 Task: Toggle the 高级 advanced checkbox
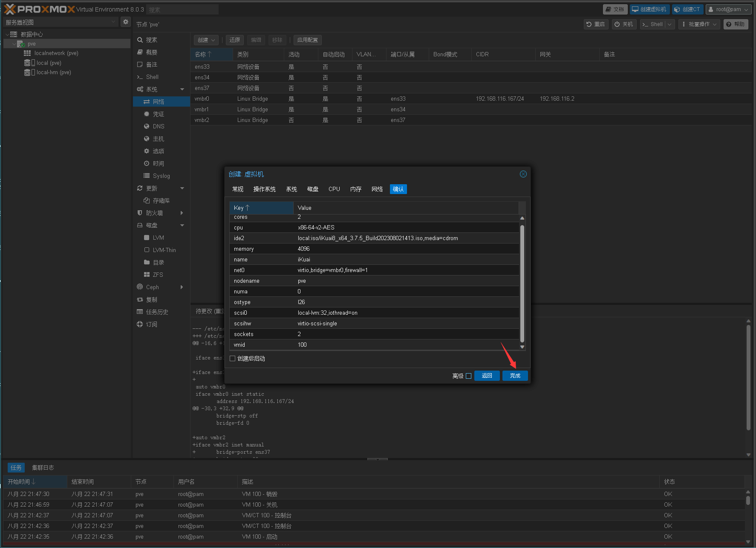pyautogui.click(x=468, y=376)
